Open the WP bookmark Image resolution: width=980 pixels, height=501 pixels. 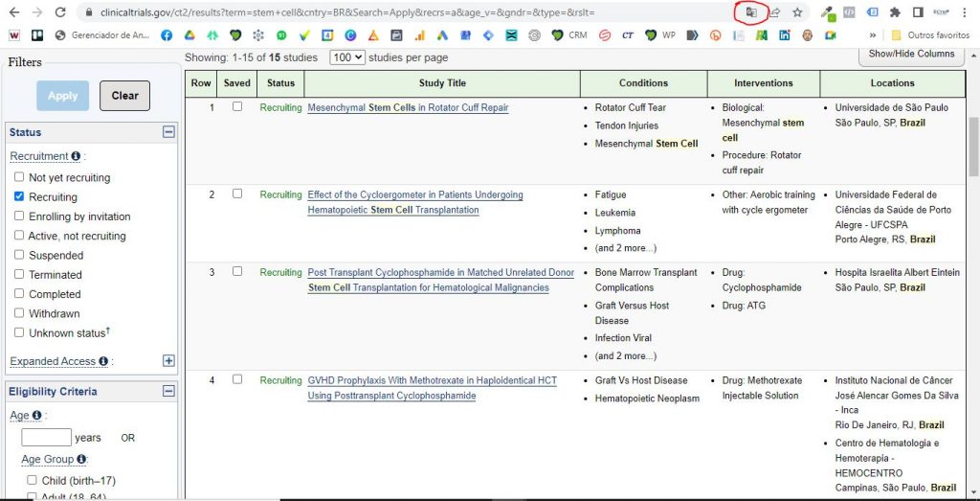[x=660, y=35]
